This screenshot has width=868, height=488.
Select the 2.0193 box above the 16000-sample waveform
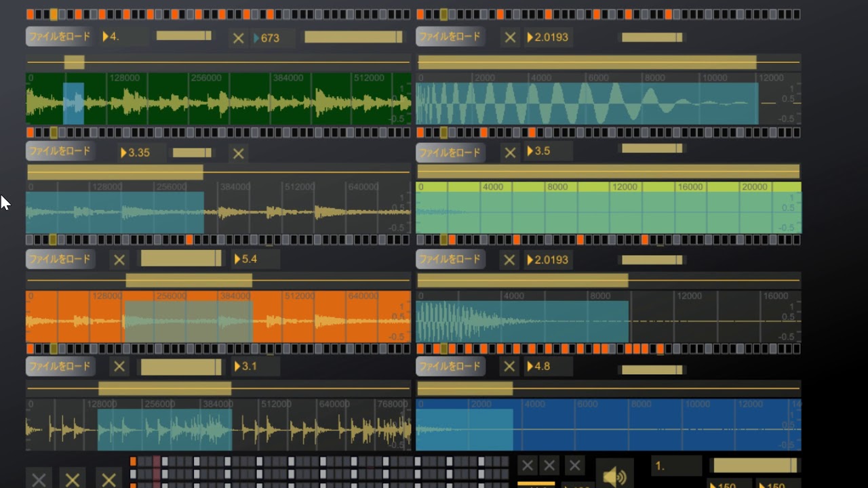pos(549,260)
